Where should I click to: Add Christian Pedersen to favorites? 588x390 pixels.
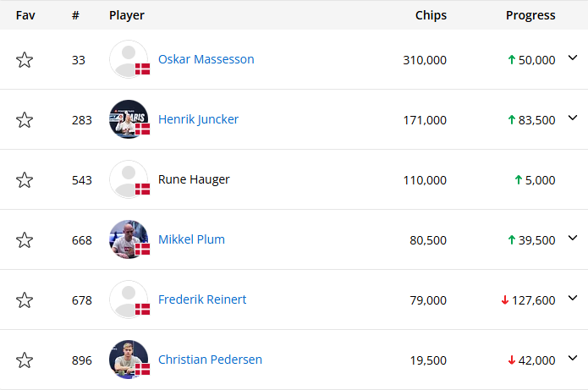click(x=25, y=360)
